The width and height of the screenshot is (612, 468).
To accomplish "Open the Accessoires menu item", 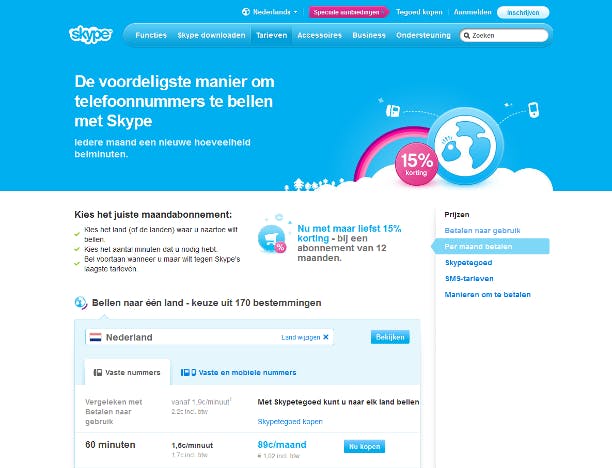I will tap(319, 35).
